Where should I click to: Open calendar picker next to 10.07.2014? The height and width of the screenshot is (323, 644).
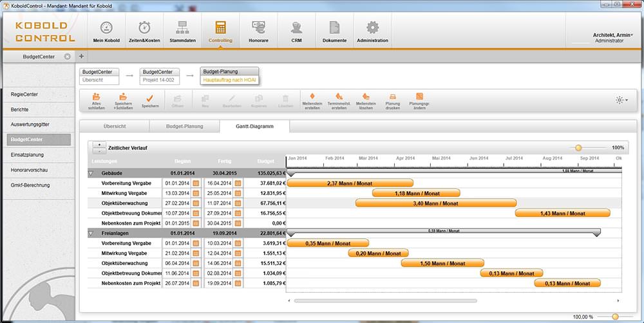(196, 214)
